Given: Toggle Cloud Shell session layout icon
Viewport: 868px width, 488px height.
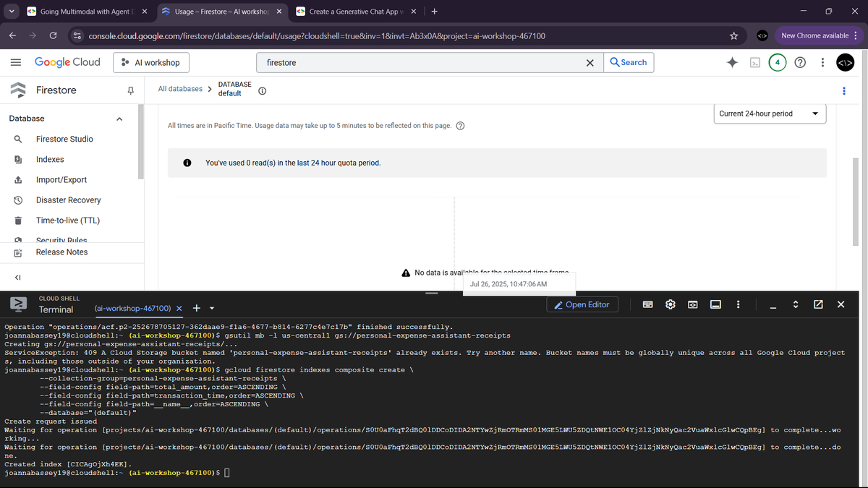Looking at the screenshot, I should pyautogui.click(x=715, y=304).
